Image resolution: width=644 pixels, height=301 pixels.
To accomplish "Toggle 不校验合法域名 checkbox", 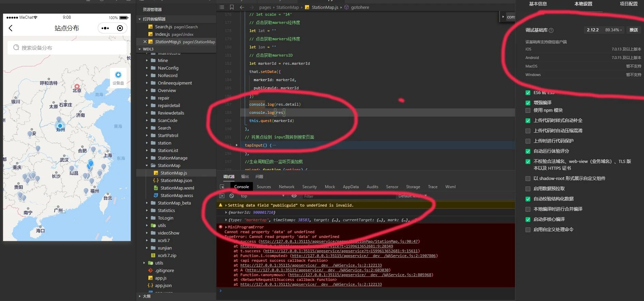I will (x=528, y=162).
